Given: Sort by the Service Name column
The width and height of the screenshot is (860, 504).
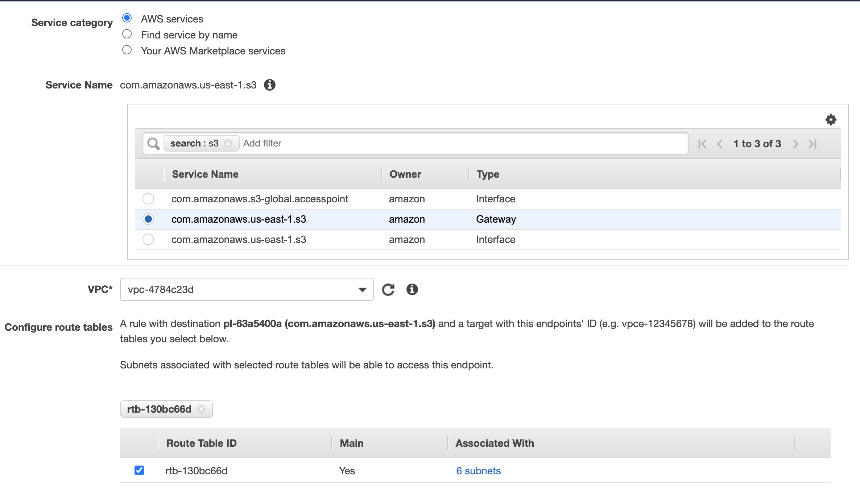Looking at the screenshot, I should [x=205, y=174].
